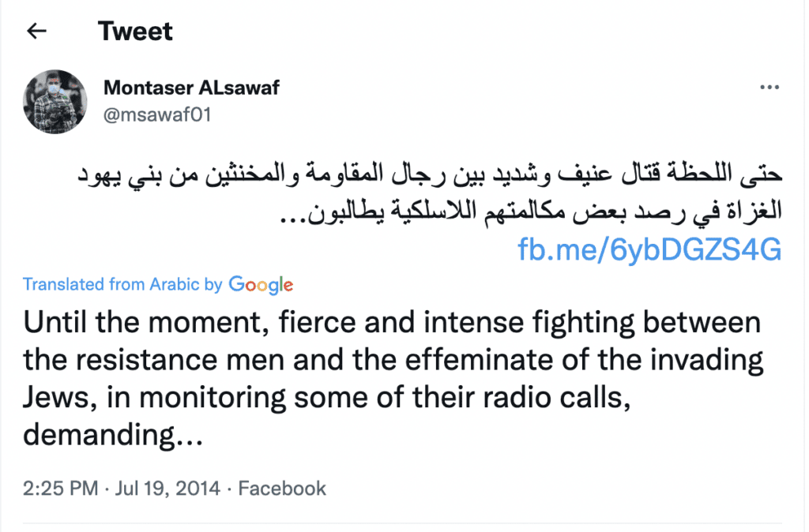Go back using the left arrow
809x532 pixels.
[36, 32]
